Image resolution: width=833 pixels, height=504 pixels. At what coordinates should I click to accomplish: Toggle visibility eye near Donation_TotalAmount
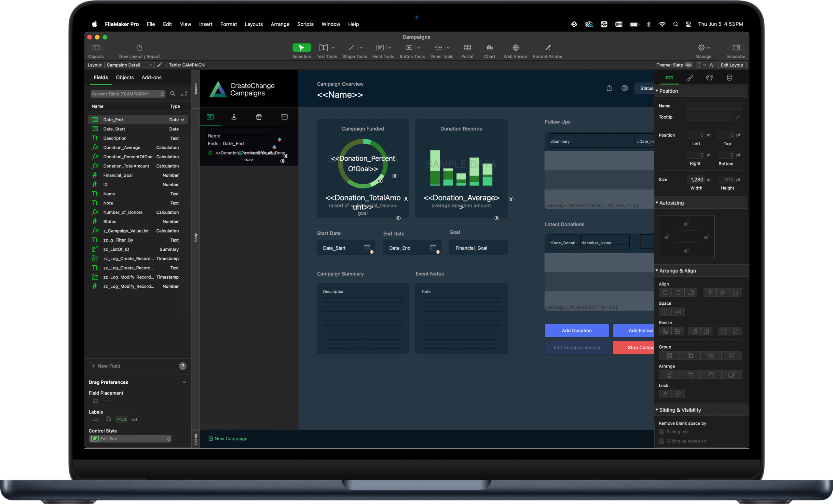tap(406, 199)
